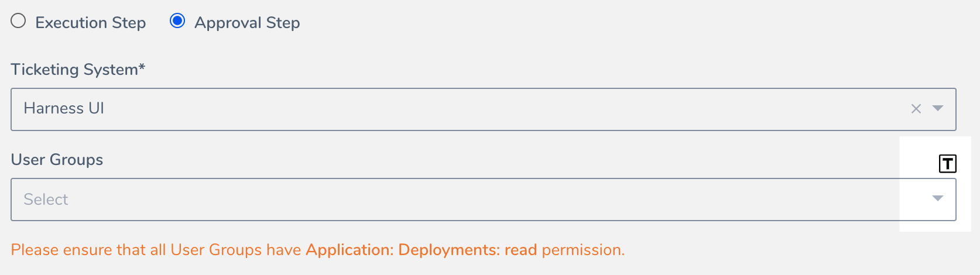980x275 pixels.
Task: Click the word "Deployments:" in orange warning
Action: pos(449,250)
